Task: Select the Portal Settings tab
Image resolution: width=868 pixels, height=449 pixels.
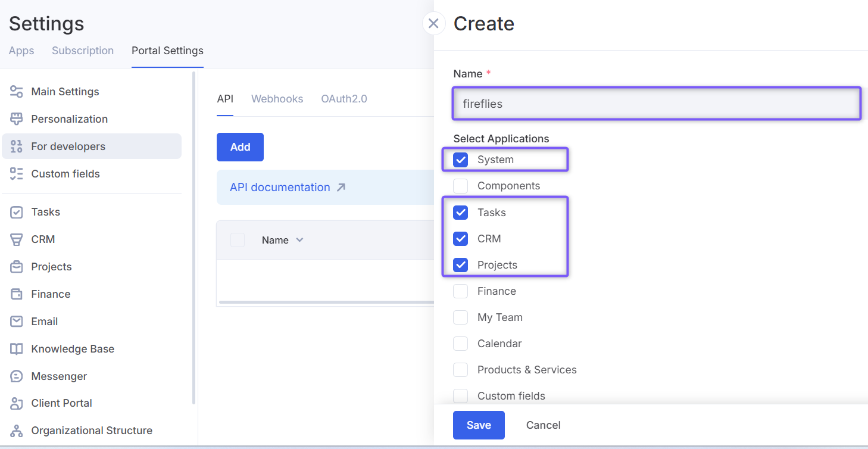Action: 167,51
